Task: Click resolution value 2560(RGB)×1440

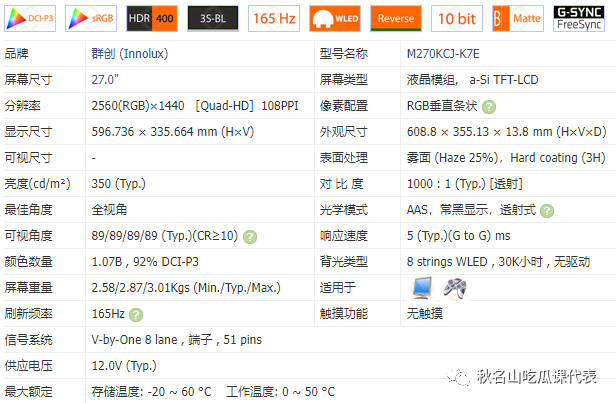Action: coord(138,106)
